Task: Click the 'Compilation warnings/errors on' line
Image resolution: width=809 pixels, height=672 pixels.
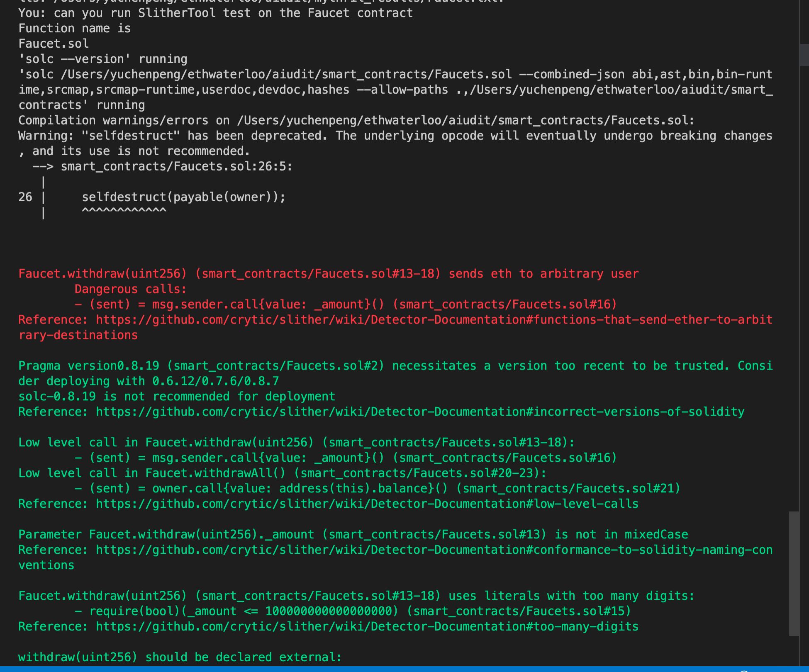Action: 356,120
